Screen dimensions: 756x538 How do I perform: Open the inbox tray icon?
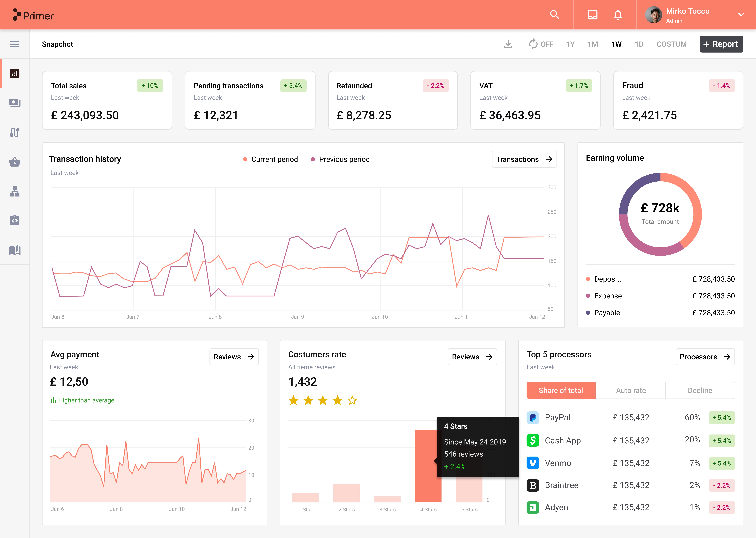click(592, 15)
